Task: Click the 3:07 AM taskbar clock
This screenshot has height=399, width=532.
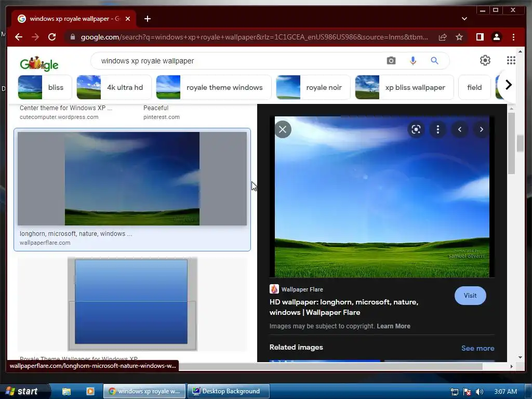Action: point(505,392)
